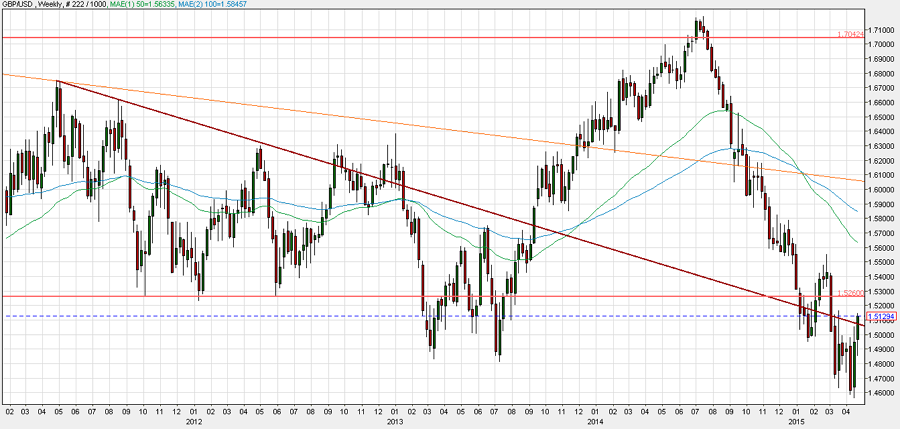Click the blue 1.51294 current price tag
Image resolution: width=900 pixels, height=429 pixels.
point(883,316)
